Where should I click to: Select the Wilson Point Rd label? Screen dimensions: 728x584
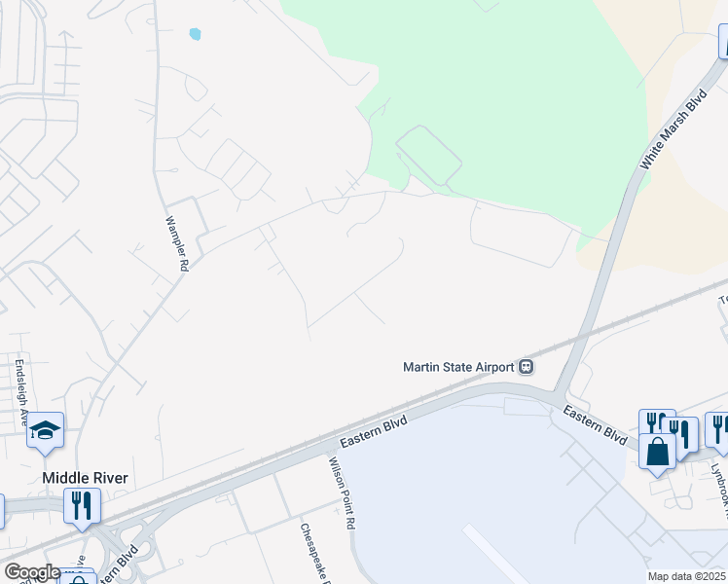tap(343, 493)
